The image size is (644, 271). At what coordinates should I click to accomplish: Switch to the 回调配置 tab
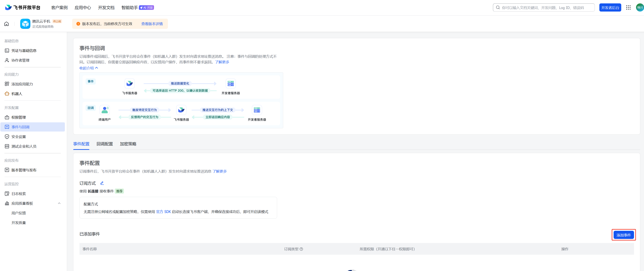pyautogui.click(x=104, y=144)
